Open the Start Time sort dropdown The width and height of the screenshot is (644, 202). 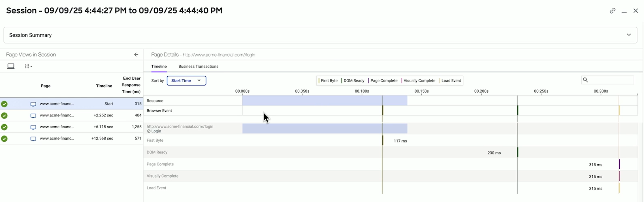click(x=186, y=81)
